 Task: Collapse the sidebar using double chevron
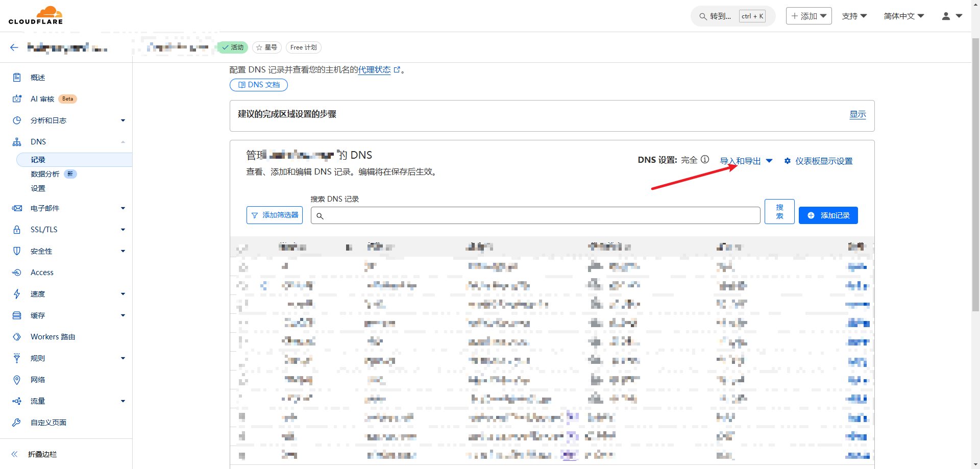coord(15,454)
